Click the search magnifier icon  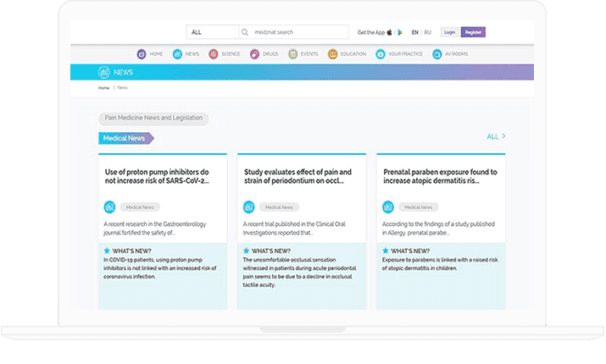(x=245, y=32)
